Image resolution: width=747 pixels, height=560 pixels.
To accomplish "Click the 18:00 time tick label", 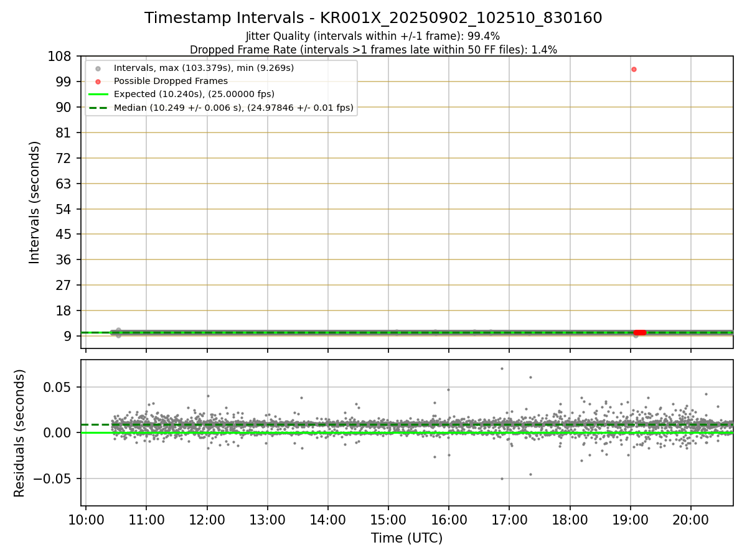I will coord(570,520).
